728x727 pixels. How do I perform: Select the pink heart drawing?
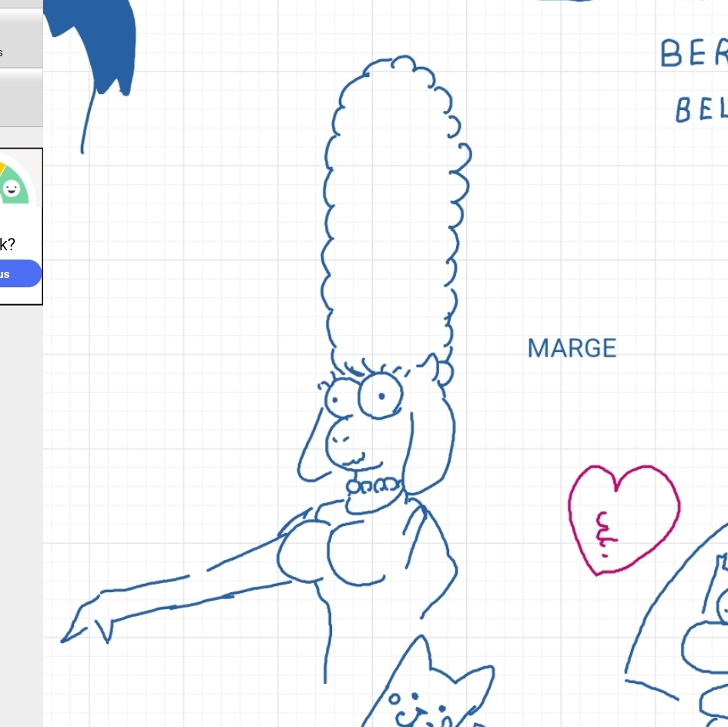pos(624,520)
